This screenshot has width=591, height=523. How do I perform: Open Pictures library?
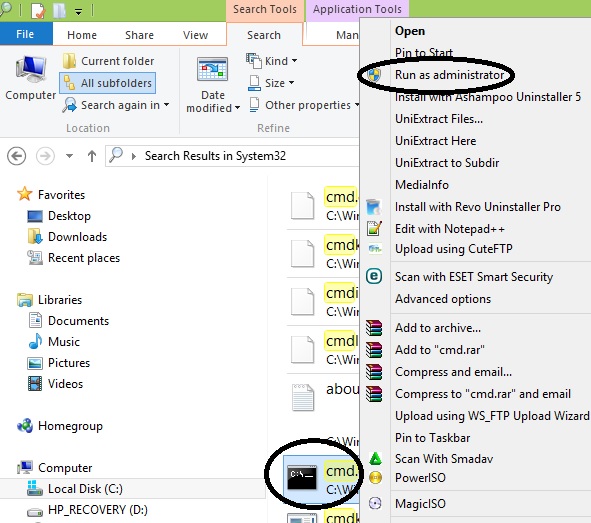pos(59,362)
